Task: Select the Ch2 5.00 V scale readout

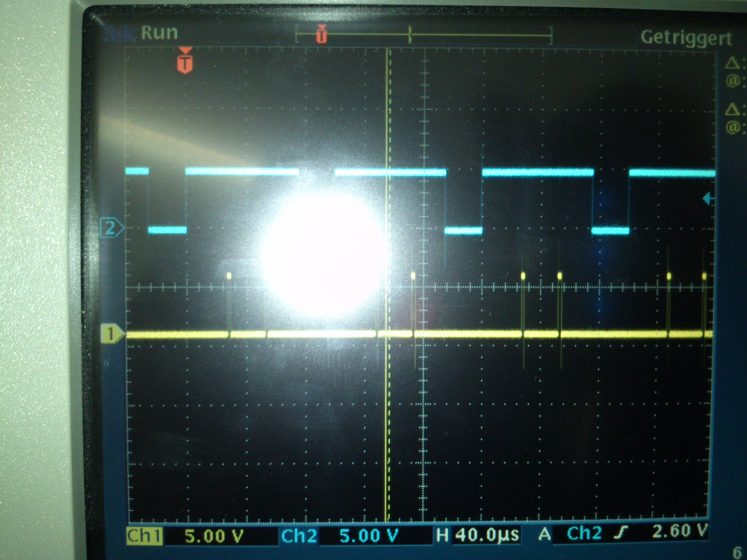Action: click(x=369, y=536)
